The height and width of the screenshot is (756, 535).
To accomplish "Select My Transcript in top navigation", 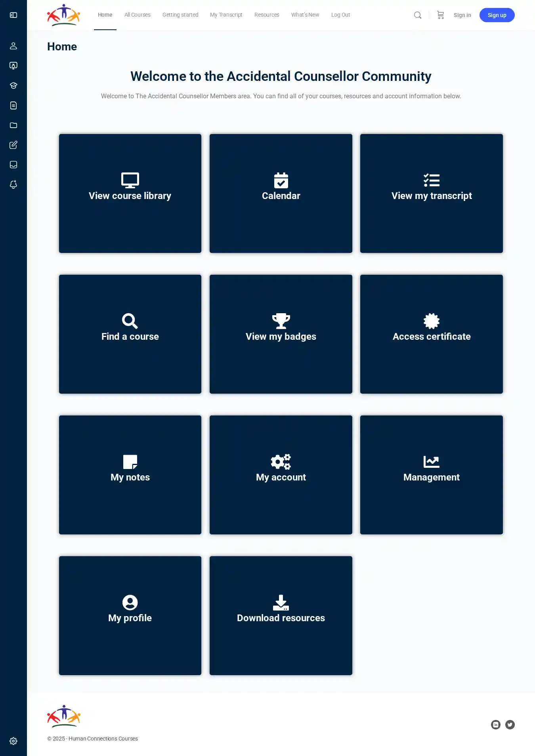I will click(226, 15).
